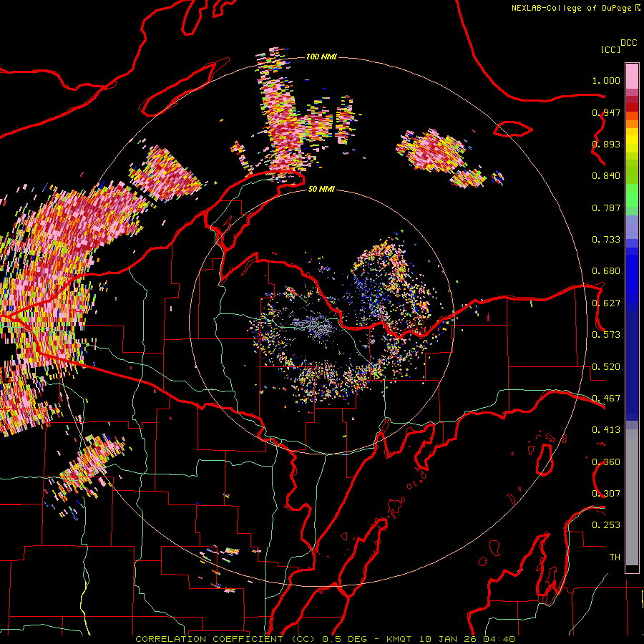Click the 0.573 scale value
644x644 pixels.
click(x=606, y=335)
